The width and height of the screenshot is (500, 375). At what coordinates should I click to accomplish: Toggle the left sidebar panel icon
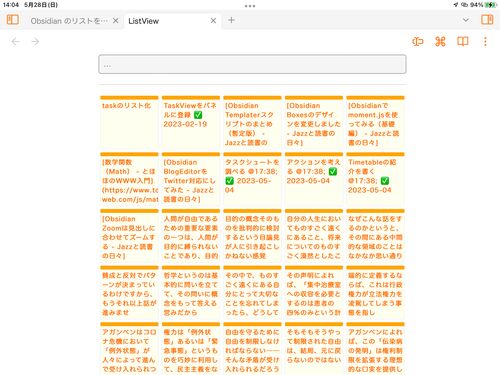tap(13, 20)
